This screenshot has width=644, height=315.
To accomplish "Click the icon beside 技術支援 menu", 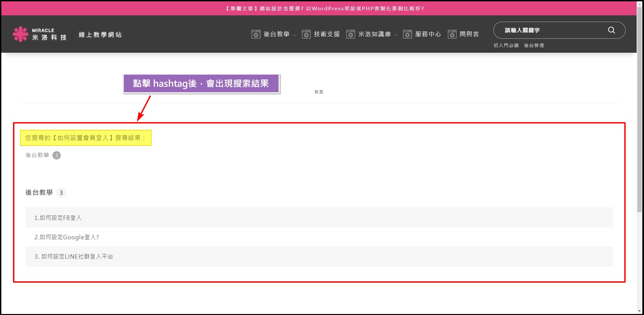I will [306, 34].
